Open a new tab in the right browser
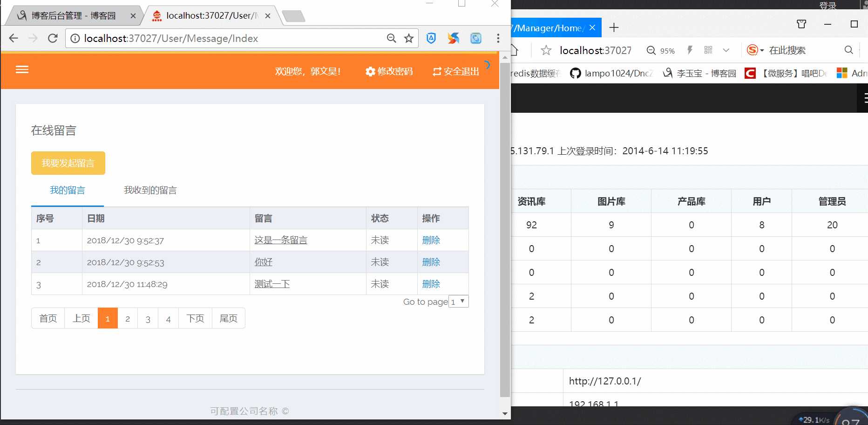The image size is (868, 425). 614,27
